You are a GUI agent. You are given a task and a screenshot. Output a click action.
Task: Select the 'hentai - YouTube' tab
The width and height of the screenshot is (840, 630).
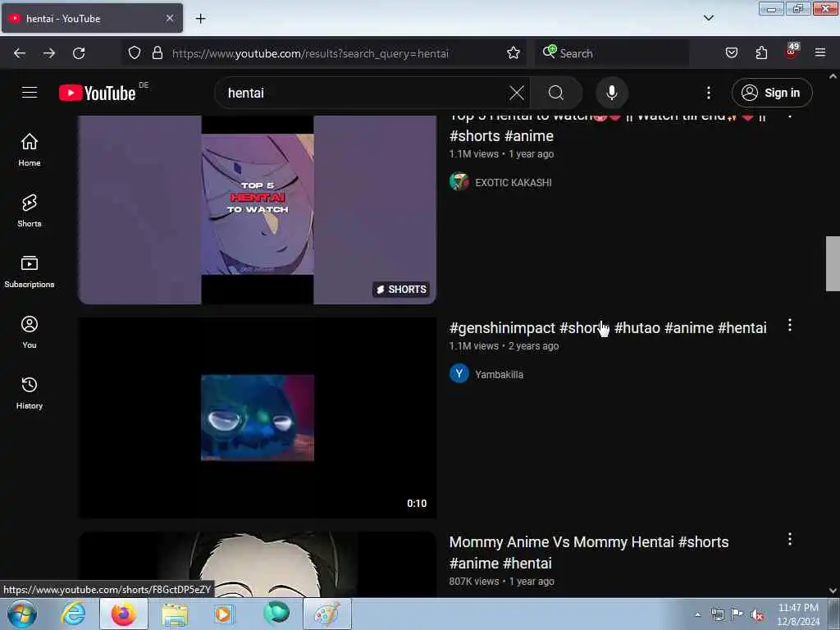pyautogui.click(x=92, y=18)
